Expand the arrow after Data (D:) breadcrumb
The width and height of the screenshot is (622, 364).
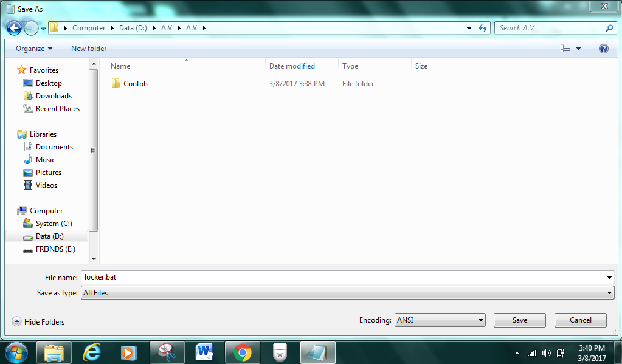(154, 28)
